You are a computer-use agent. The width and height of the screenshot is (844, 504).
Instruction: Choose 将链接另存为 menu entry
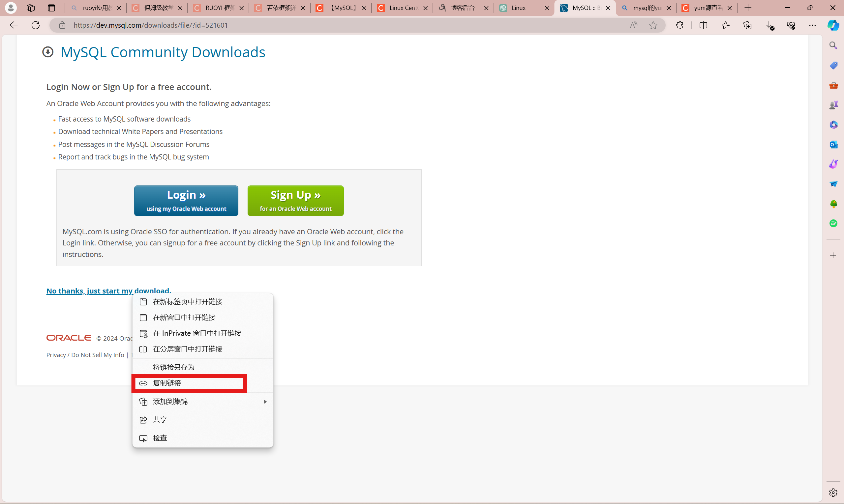174,367
